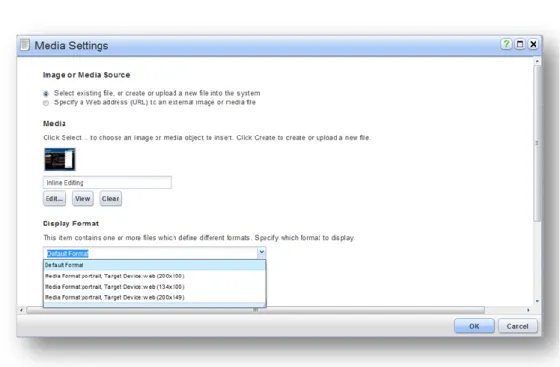
Task: Click the vertical scrollbar thumb
Action: [537, 144]
